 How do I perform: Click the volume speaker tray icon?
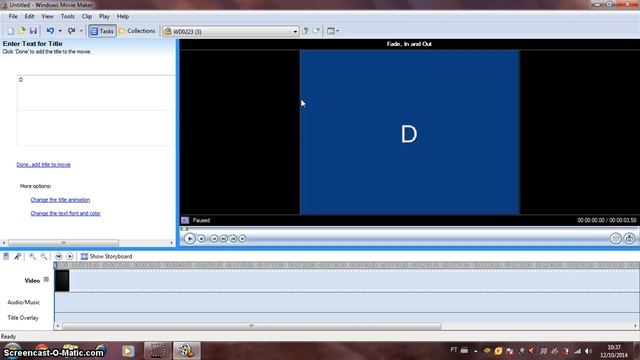(588, 351)
